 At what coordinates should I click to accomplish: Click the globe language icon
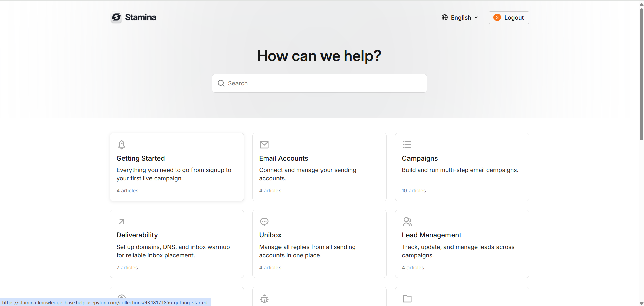click(x=445, y=18)
